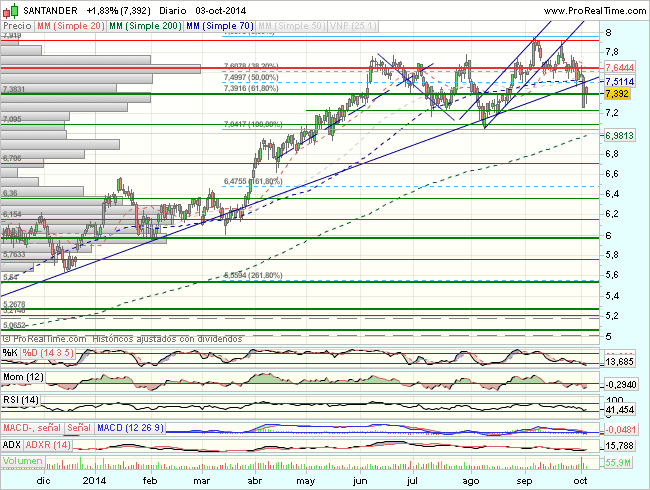Click the may month axis label
The height and width of the screenshot is (490, 650).
pos(306,481)
